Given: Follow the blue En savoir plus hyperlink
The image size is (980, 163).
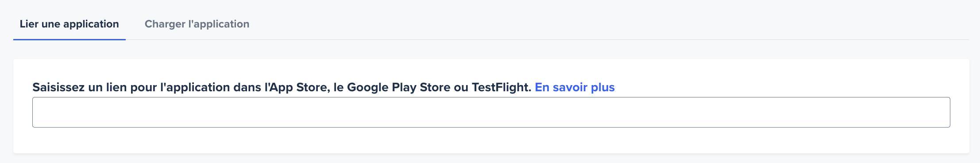Looking at the screenshot, I should (575, 87).
